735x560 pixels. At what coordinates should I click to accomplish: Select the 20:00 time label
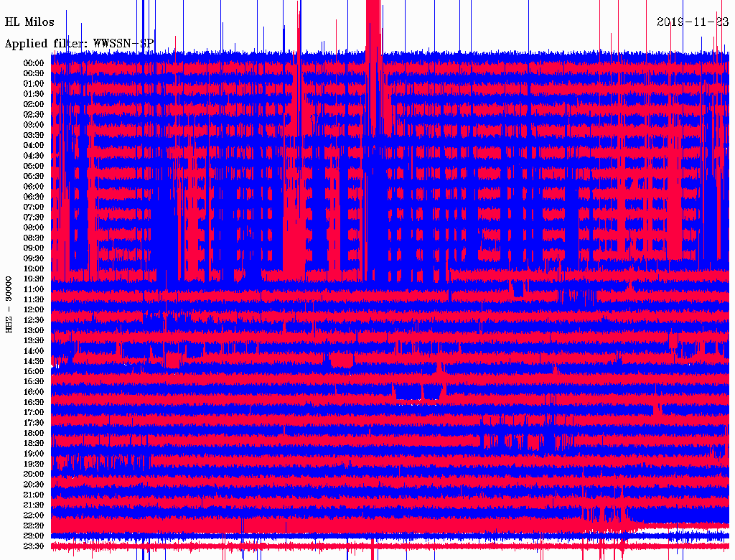click(34, 474)
